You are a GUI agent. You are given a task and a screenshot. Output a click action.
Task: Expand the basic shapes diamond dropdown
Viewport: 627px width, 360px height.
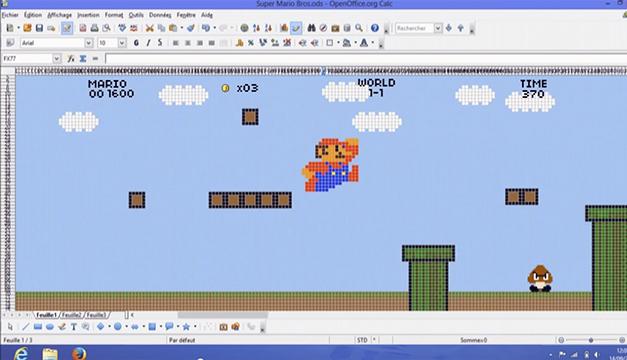tap(109, 327)
